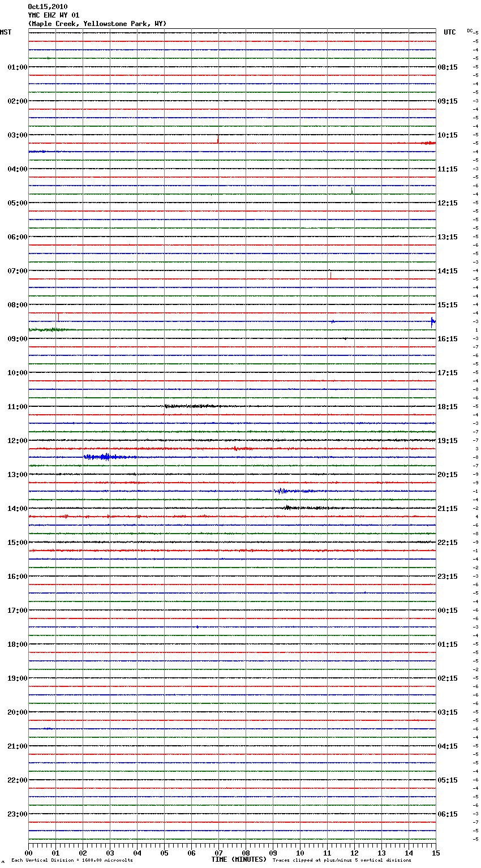Click the blue spike at the end of the 08:00 hour
The height and width of the screenshot is (868, 481).
(x=433, y=322)
